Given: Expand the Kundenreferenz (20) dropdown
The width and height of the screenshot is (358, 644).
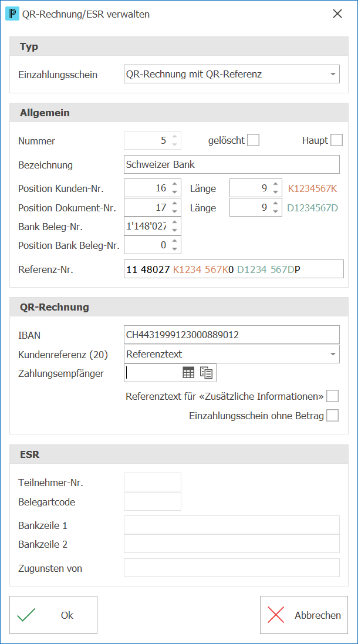Looking at the screenshot, I should 333,355.
